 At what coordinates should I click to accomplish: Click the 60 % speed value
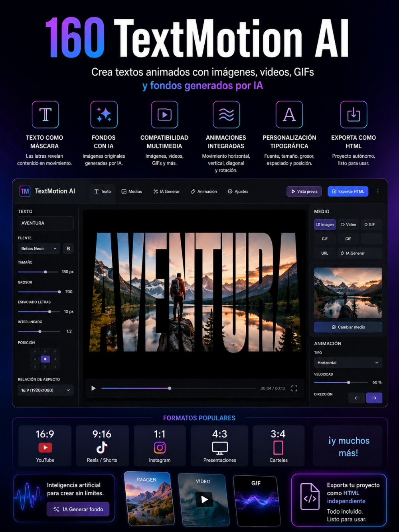[377, 382]
